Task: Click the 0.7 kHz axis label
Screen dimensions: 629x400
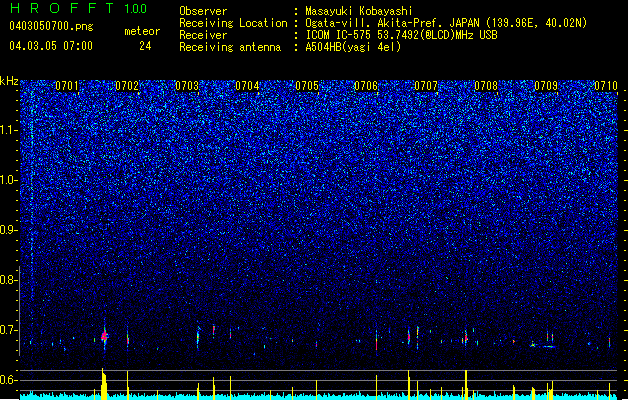Action: 8,330
